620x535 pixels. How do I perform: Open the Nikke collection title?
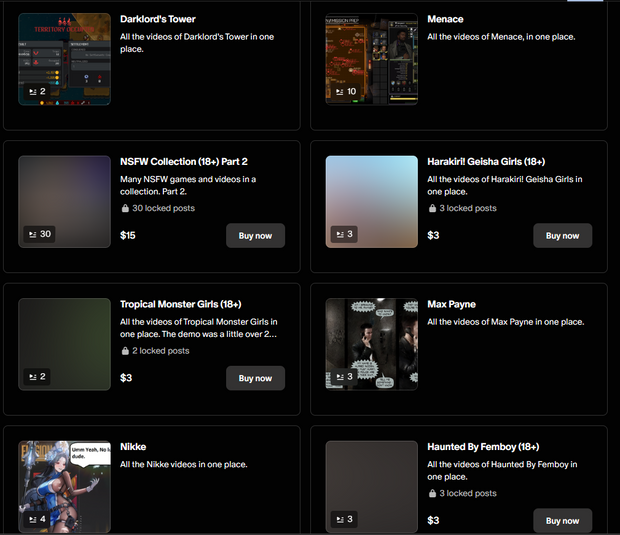(x=134, y=447)
